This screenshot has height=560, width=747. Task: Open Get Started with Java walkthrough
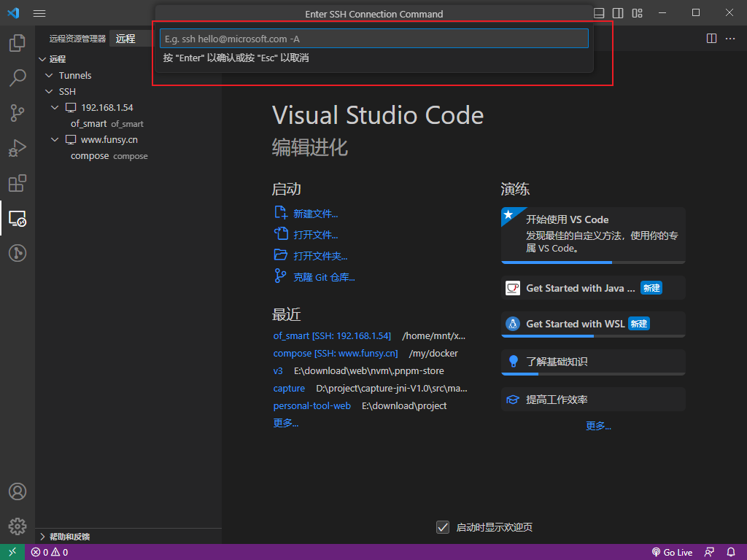(593, 287)
